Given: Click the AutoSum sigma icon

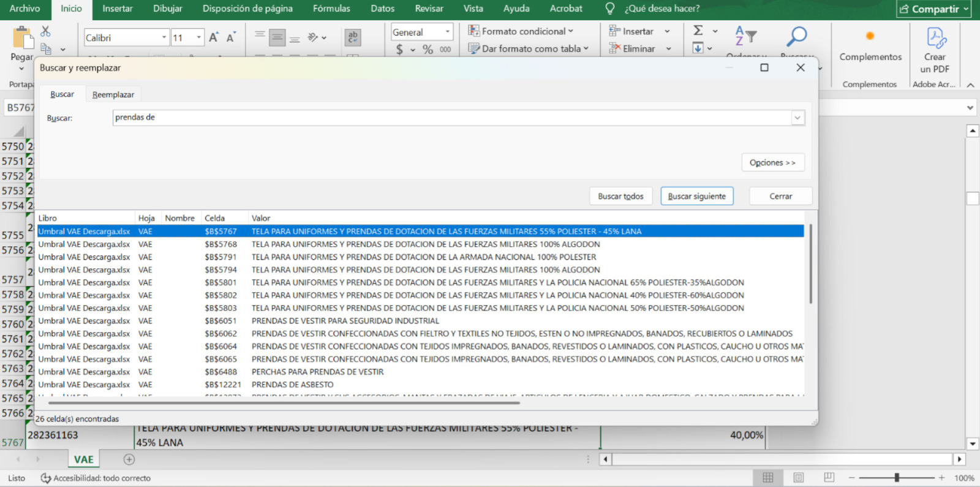Looking at the screenshot, I should pyautogui.click(x=698, y=31).
